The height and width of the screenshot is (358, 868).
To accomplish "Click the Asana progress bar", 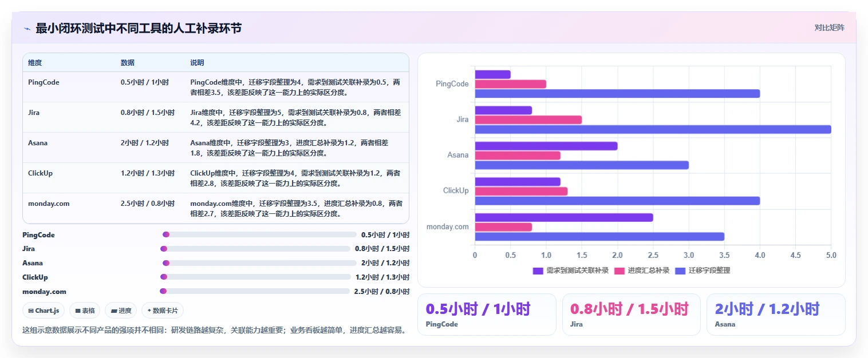I will [x=259, y=263].
